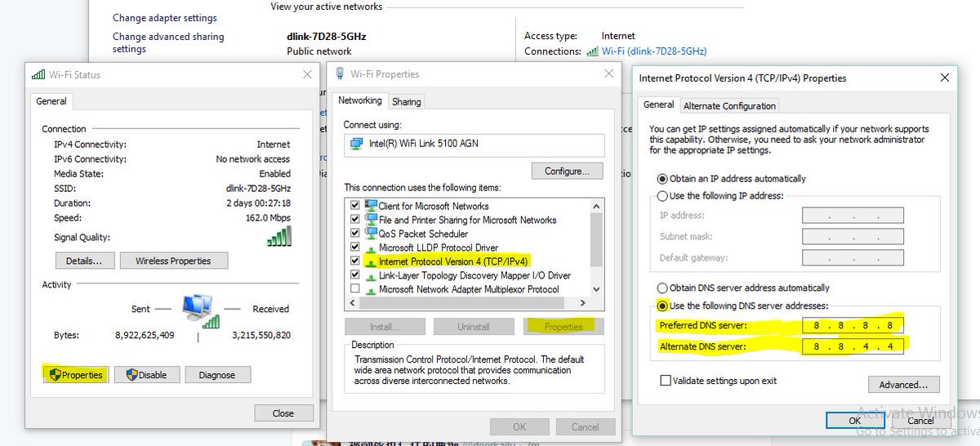This screenshot has width=980, height=446.
Task: Close the Wi-Fi Status dialog via Close button
Action: [283, 413]
